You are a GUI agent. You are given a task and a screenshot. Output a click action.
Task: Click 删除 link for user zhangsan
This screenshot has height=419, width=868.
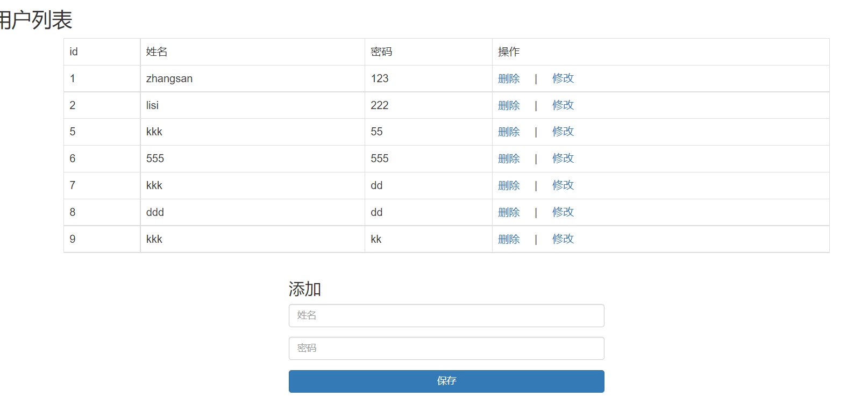pyautogui.click(x=509, y=78)
